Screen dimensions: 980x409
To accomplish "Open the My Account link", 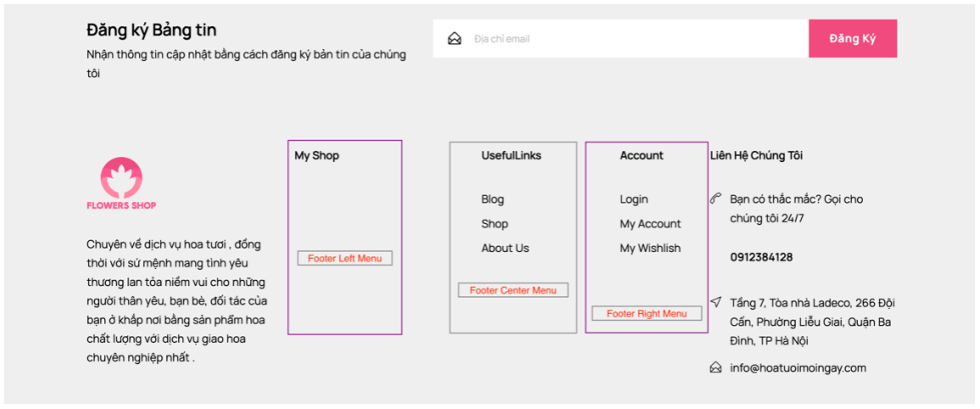I will pos(650,224).
